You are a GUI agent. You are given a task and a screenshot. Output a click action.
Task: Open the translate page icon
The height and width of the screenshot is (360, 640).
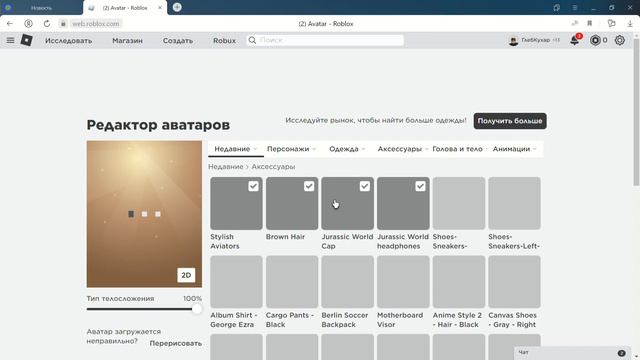tap(574, 24)
